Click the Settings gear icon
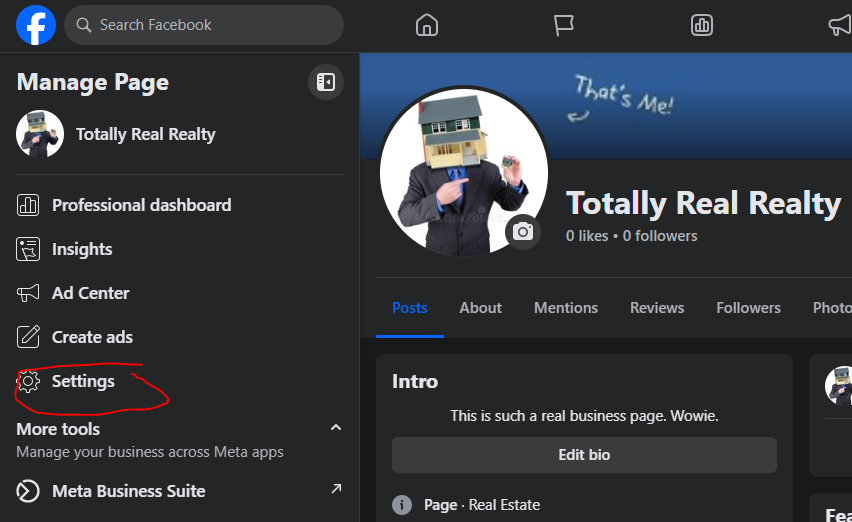852x522 pixels. (28, 381)
